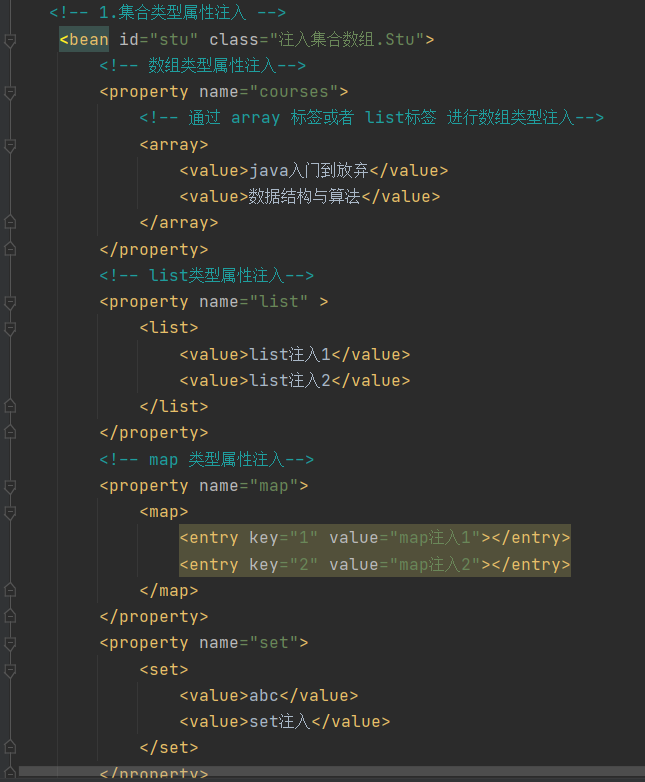Click fold end marker of </property> after </map>
The height and width of the screenshot is (782, 645).
click(x=10, y=616)
